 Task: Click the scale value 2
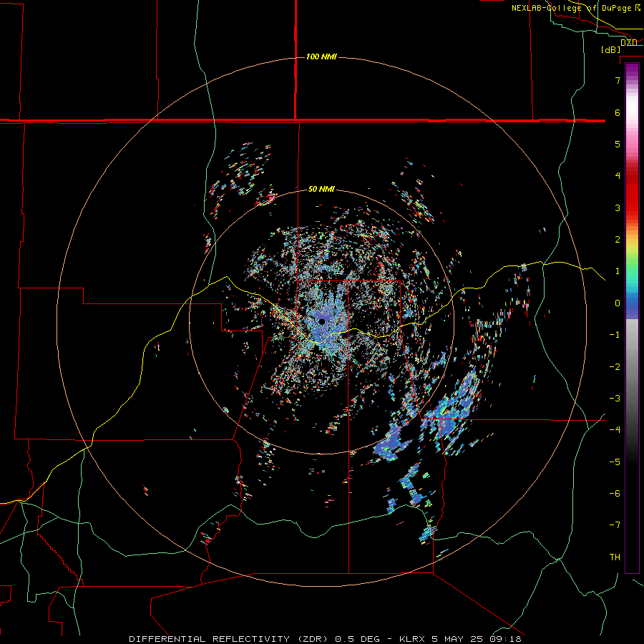coord(618,240)
